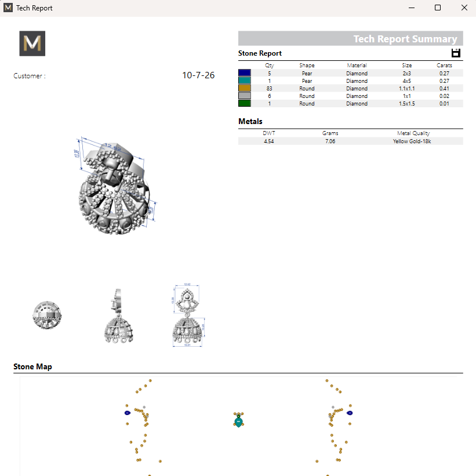
Task: Click the Material column header
Action: (x=357, y=66)
